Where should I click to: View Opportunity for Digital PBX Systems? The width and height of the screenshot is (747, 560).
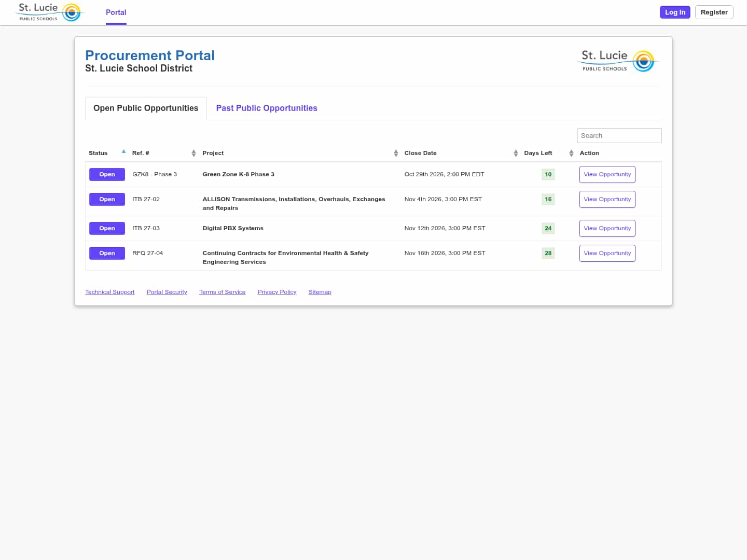[x=607, y=229]
